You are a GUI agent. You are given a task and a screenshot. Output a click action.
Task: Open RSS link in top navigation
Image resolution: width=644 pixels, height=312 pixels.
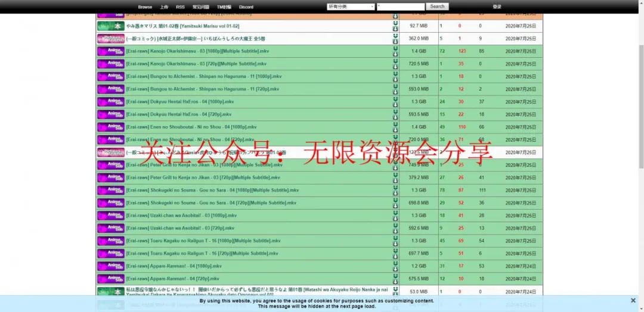coord(180,7)
